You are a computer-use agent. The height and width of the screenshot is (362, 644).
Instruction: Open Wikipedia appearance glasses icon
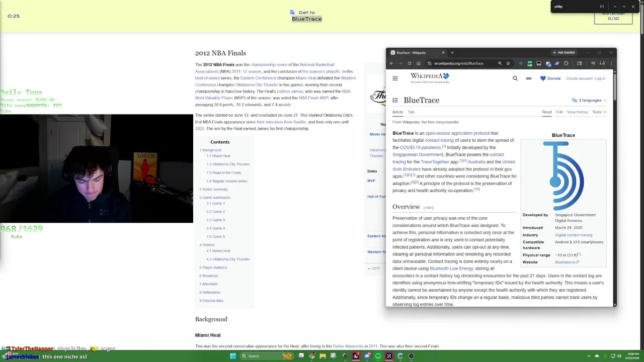pyautogui.click(x=529, y=78)
